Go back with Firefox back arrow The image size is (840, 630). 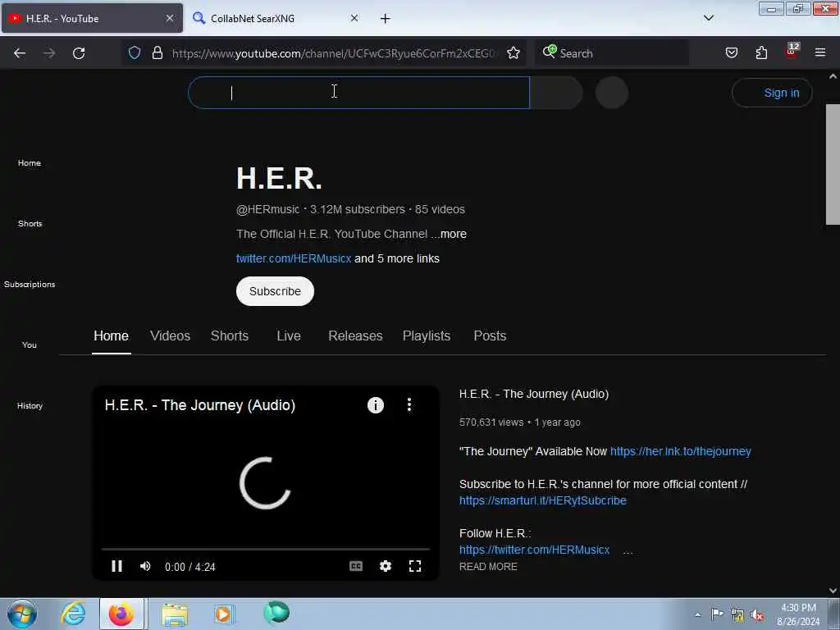pyautogui.click(x=20, y=53)
